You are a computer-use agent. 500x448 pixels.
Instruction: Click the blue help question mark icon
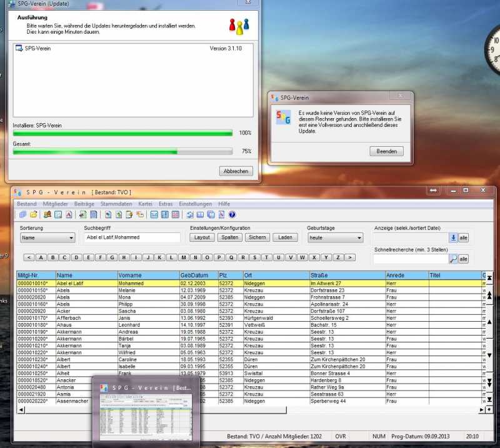pyautogui.click(x=232, y=215)
